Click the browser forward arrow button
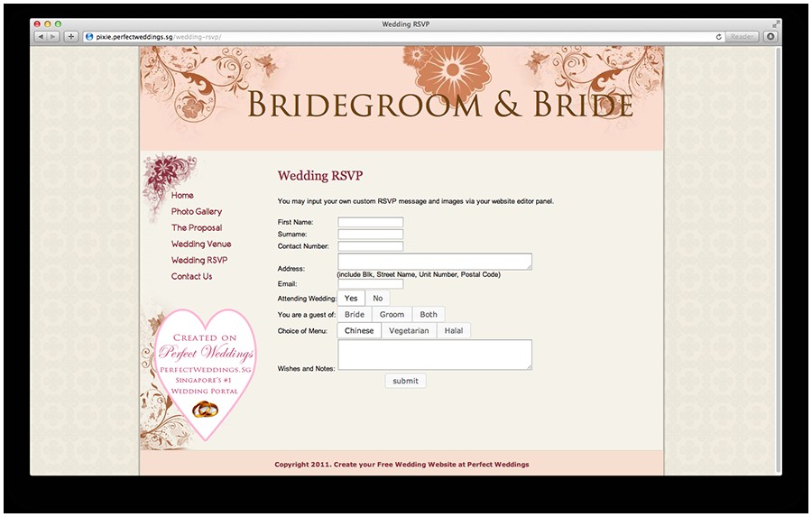812x517 pixels. (x=52, y=37)
